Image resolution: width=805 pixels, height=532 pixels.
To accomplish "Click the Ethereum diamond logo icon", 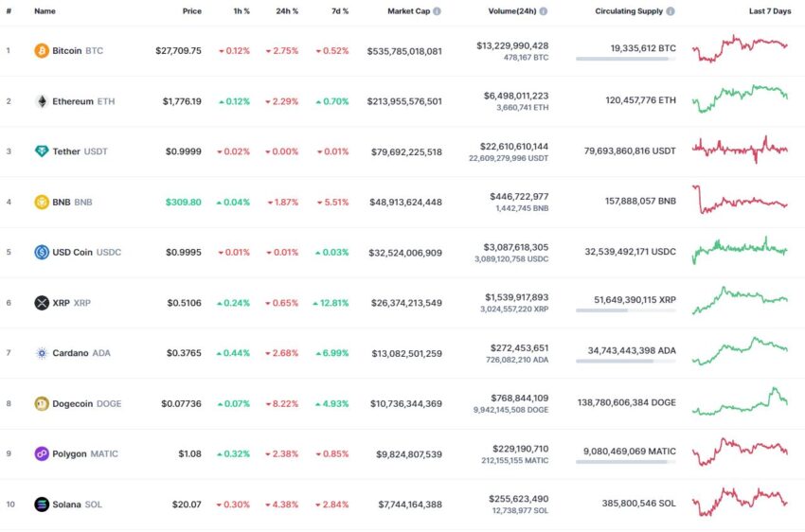I will [42, 101].
